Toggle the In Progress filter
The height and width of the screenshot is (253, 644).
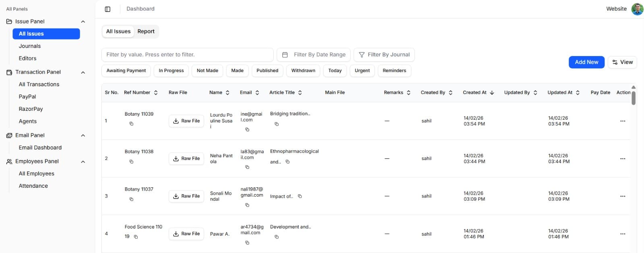(x=171, y=71)
